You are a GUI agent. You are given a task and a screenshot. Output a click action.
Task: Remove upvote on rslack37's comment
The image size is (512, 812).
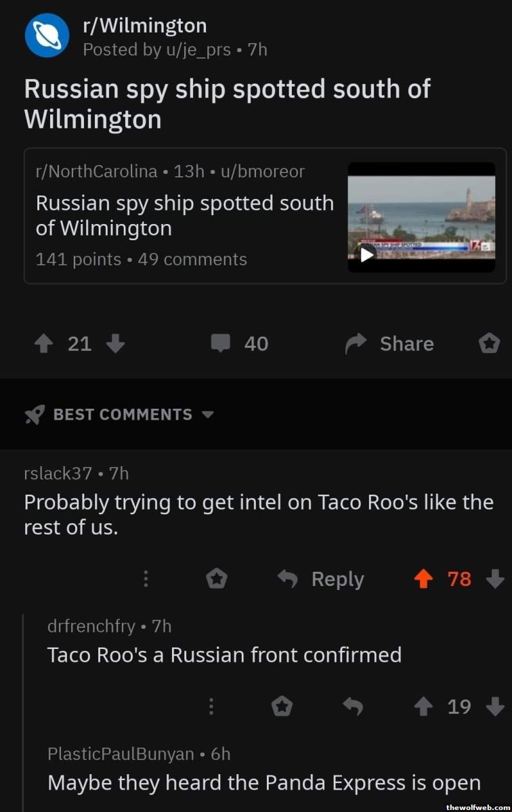click(x=425, y=579)
